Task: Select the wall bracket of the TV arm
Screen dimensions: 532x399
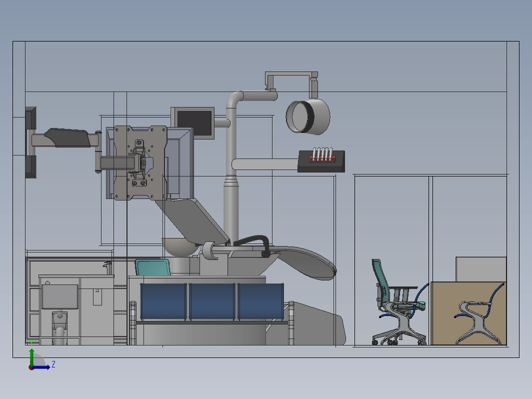Action: (30, 142)
